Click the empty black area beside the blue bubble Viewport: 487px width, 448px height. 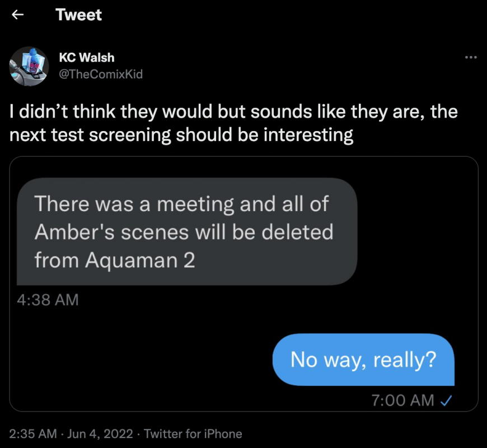[x=140, y=359]
